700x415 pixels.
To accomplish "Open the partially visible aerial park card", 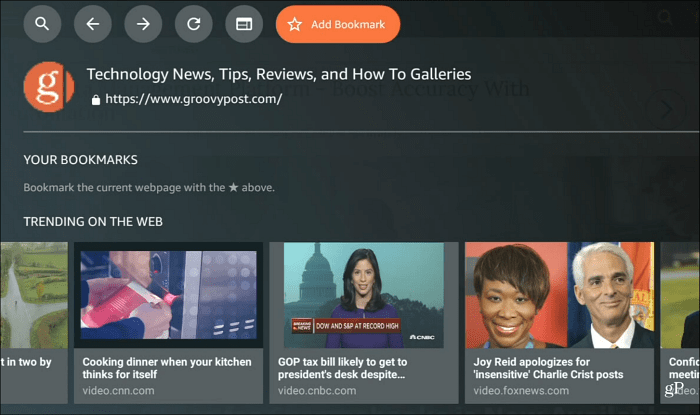I will [x=34, y=323].
